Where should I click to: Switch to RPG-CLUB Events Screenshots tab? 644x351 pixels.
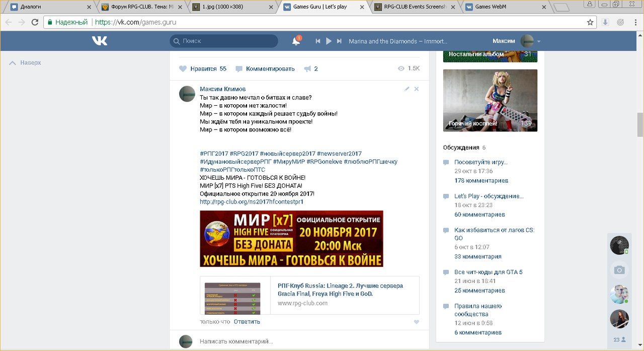coord(415,7)
